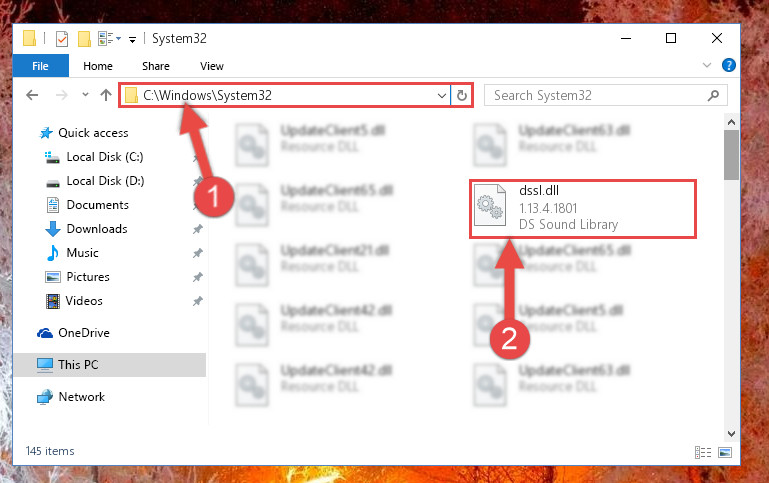Viewport: 769px width, 483px height.
Task: Switch to details view icon in status bar
Action: (703, 452)
